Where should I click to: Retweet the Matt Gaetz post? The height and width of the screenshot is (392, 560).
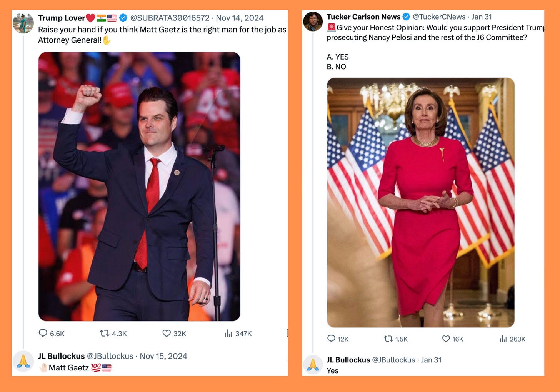[x=113, y=334]
